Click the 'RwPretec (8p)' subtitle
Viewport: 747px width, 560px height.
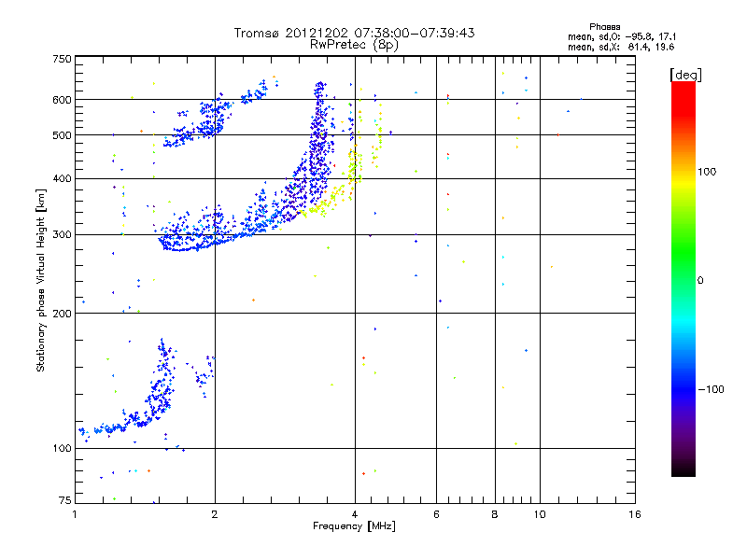point(354,45)
